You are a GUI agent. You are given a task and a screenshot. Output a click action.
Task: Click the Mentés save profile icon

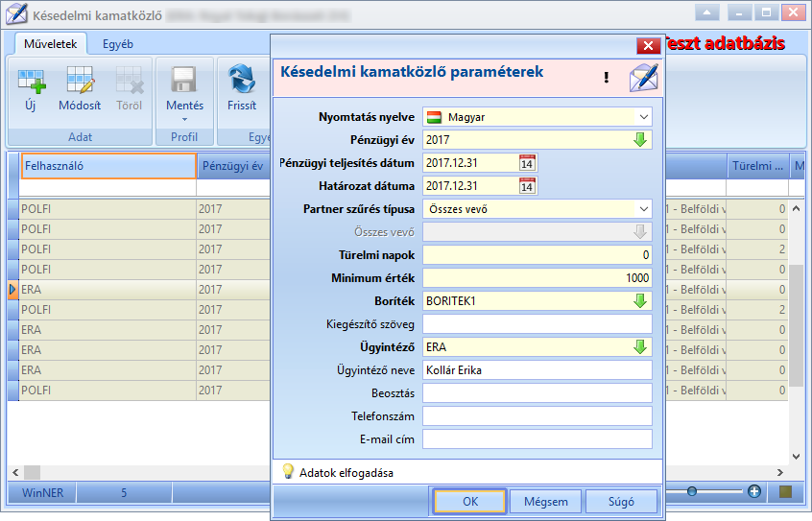[184, 82]
